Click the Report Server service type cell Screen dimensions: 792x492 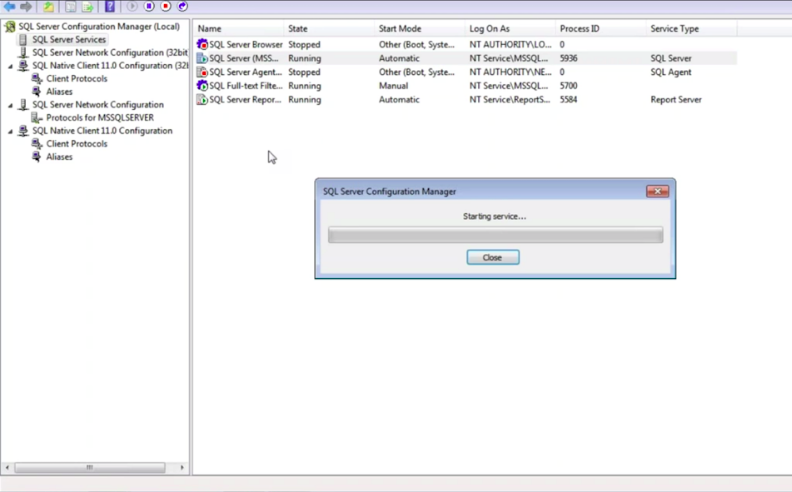tap(676, 100)
